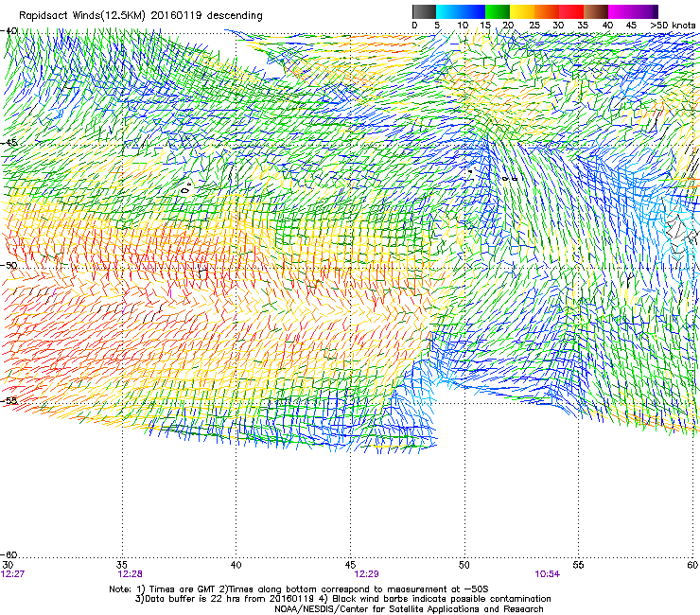Viewport: 700px width, 615px height.
Task: Select the cyan-to-blue 5-15 knots legend swatch
Action: tap(461, 11)
